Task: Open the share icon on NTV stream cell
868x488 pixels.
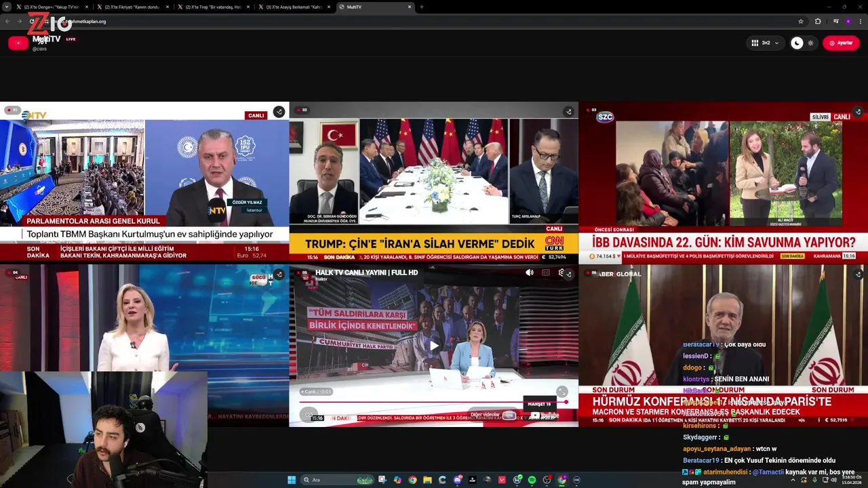Action: click(279, 112)
